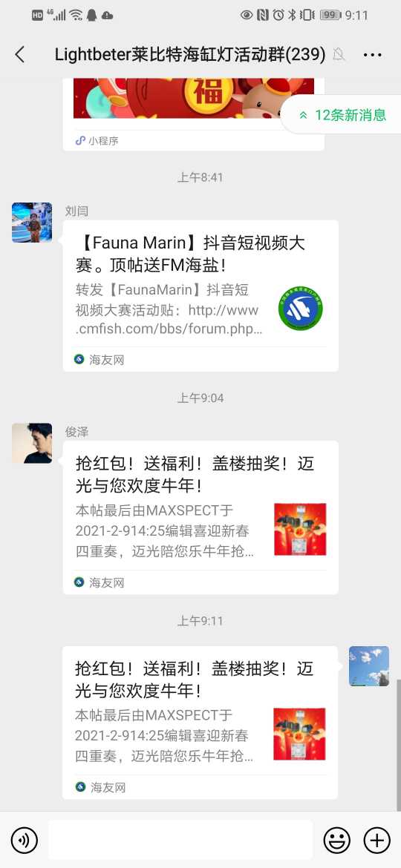Open the emoji sticker panel
Screen dimensions: 401x868
coord(336,841)
